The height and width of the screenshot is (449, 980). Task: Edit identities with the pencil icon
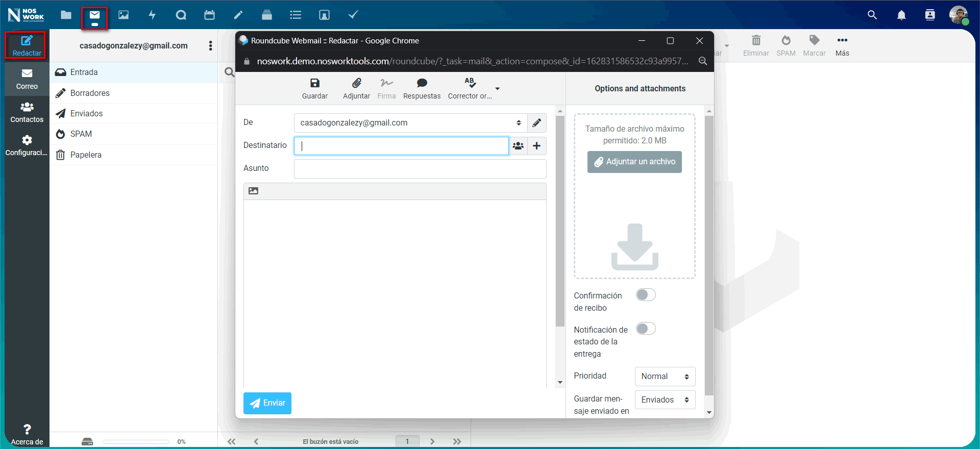tap(536, 123)
